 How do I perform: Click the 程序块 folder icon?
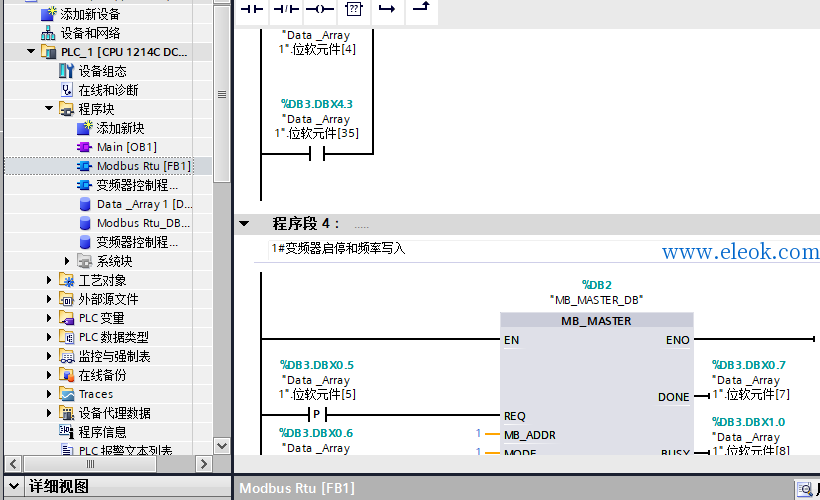click(x=66, y=109)
